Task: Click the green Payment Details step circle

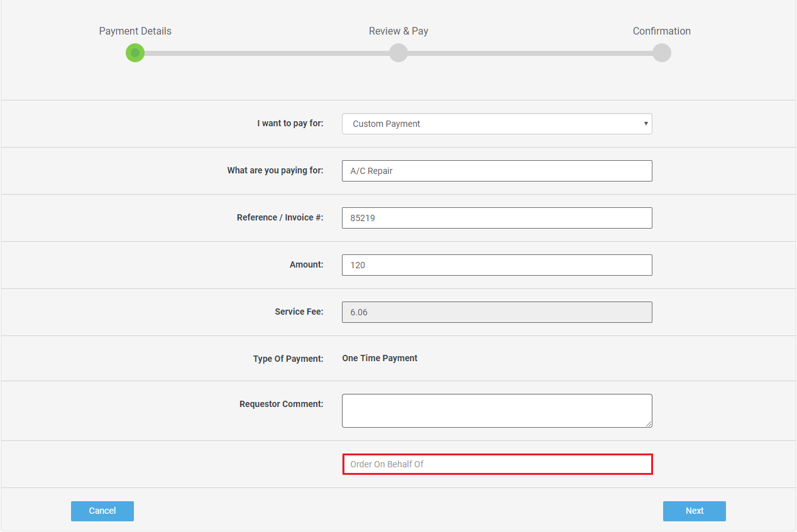Action: tap(135, 53)
